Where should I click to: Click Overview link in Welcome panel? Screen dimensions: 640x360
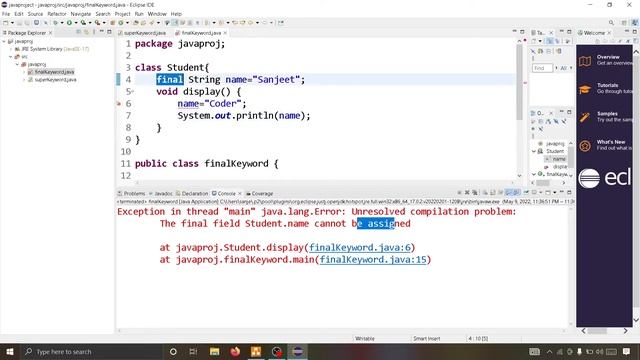(x=608, y=57)
